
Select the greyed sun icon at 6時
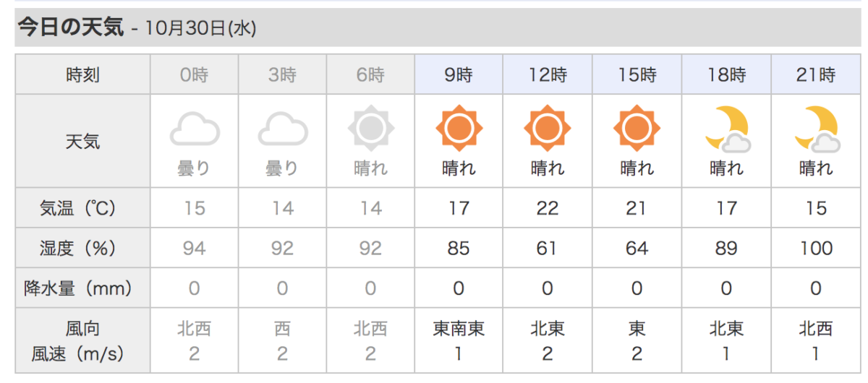[x=370, y=129]
